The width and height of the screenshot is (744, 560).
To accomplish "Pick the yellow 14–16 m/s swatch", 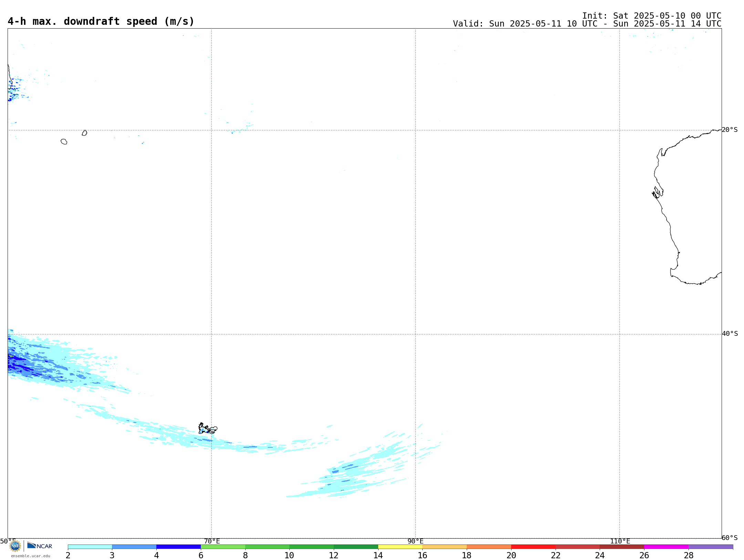I will 400,547.
